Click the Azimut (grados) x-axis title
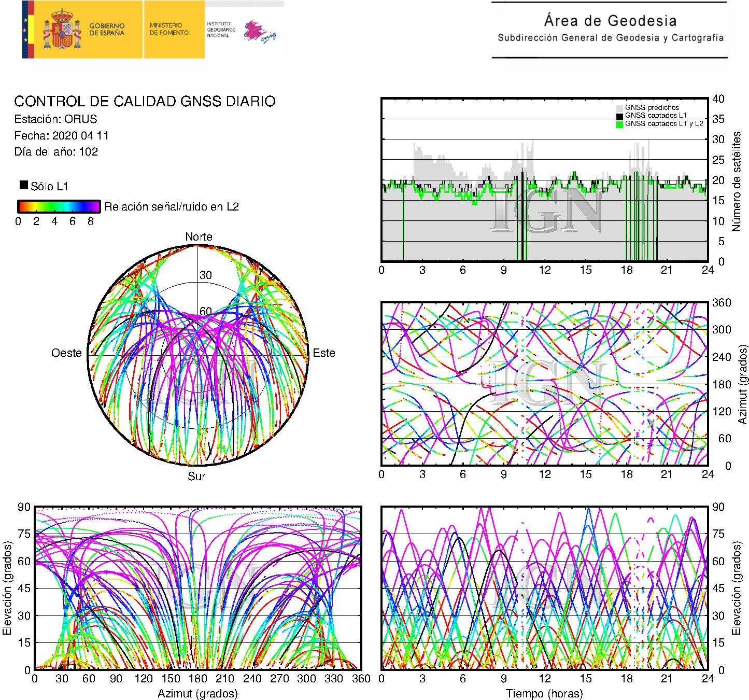749x700 pixels. pos(197,693)
